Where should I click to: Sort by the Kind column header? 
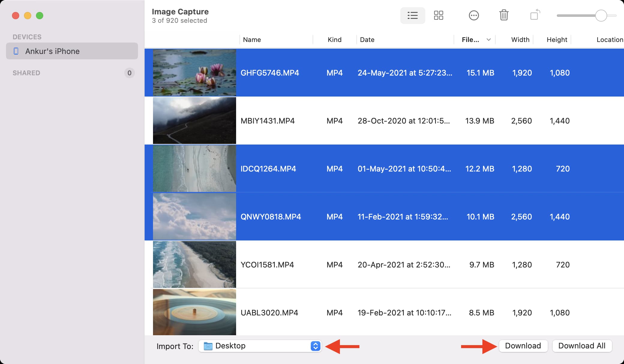click(334, 40)
